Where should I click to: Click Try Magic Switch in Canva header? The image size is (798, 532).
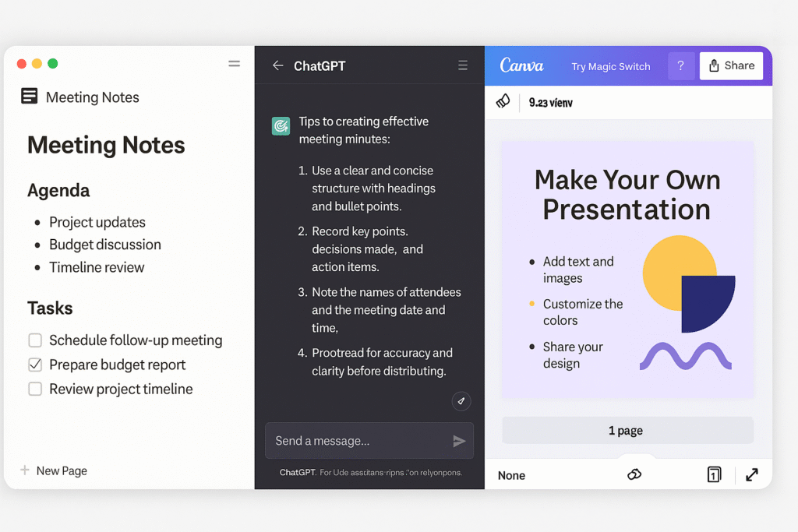(x=610, y=67)
